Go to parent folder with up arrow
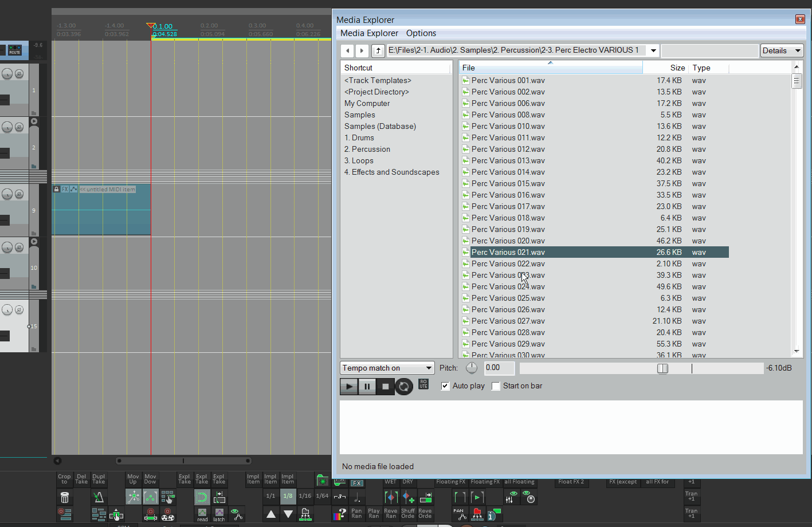812x527 pixels. click(x=378, y=50)
